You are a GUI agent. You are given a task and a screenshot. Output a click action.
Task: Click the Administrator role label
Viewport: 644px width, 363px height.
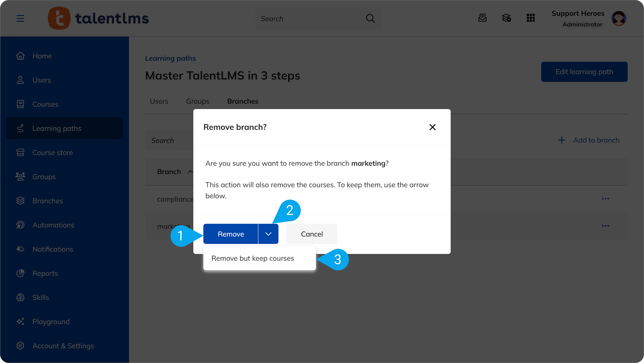point(582,25)
